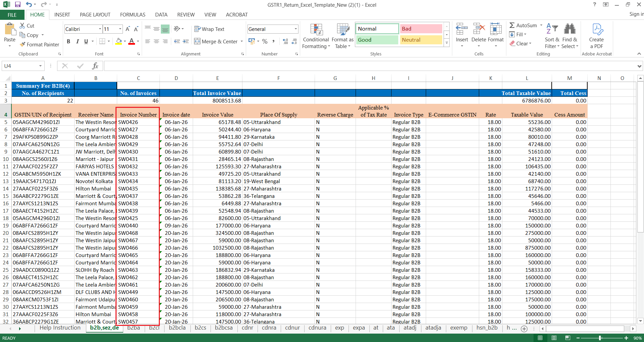
Task: Click inside the formula bar
Action: pyautogui.click(x=235, y=66)
